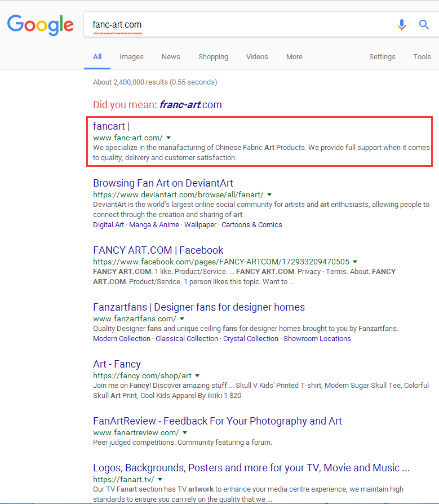
Task: Open Logos, Backgrounds, Posters result
Action: 251,468
